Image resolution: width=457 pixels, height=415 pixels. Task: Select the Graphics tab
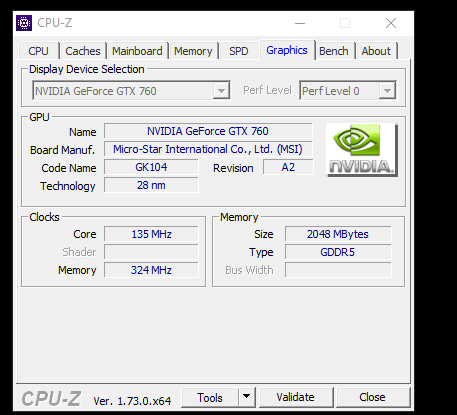[287, 50]
